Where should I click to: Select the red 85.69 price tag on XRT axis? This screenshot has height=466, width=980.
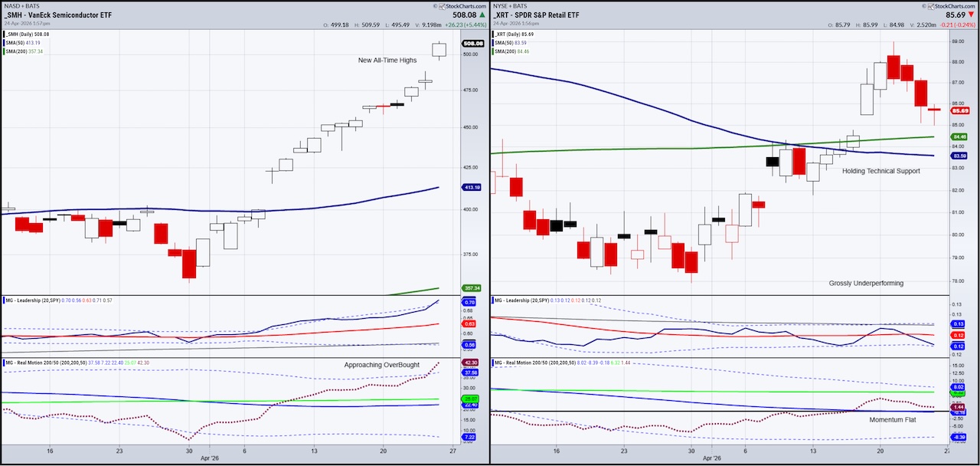click(x=962, y=111)
